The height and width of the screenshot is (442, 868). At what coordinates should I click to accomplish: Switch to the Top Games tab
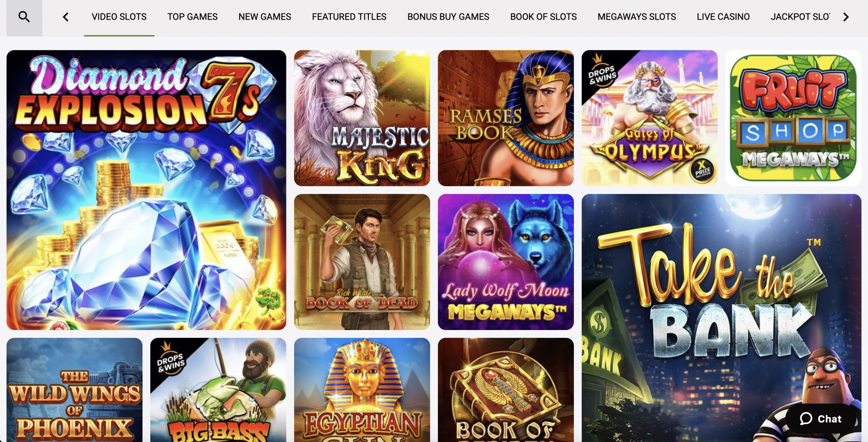click(192, 17)
